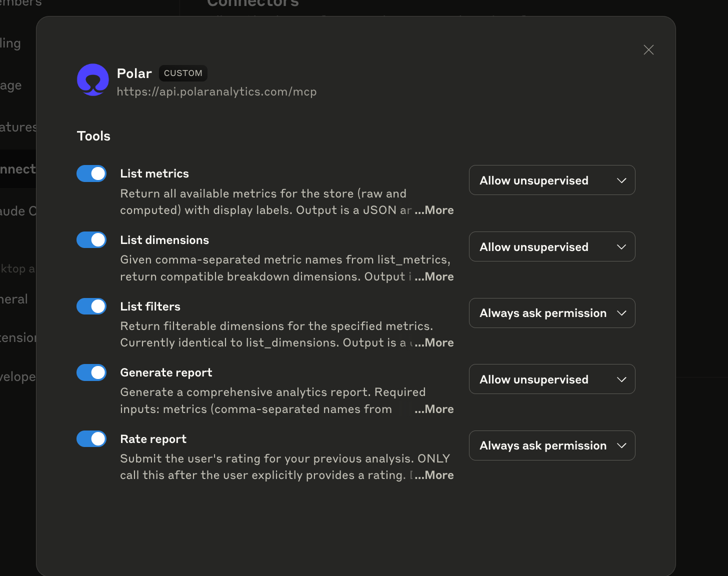Open permission dropdown for List metrics
The width and height of the screenshot is (728, 576).
(552, 180)
